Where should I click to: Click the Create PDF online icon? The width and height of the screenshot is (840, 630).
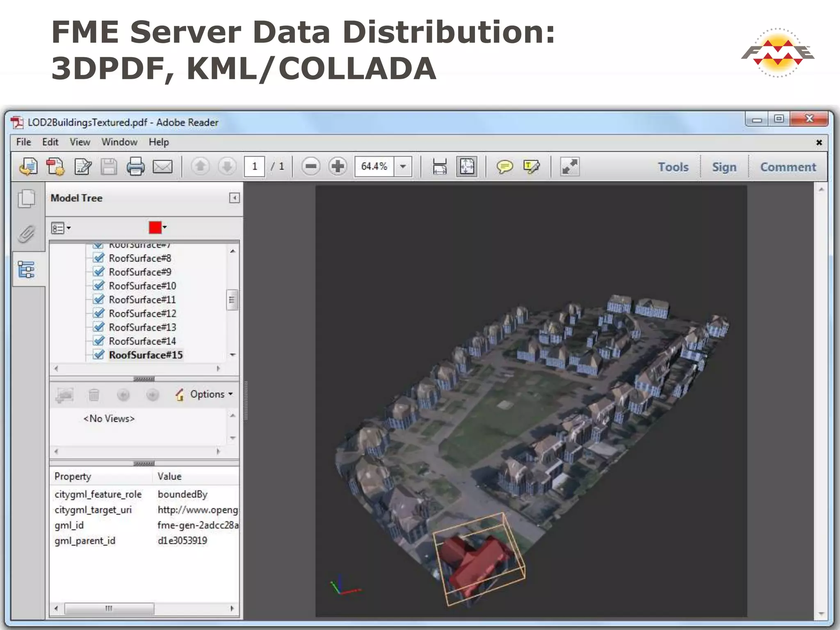pyautogui.click(x=55, y=167)
